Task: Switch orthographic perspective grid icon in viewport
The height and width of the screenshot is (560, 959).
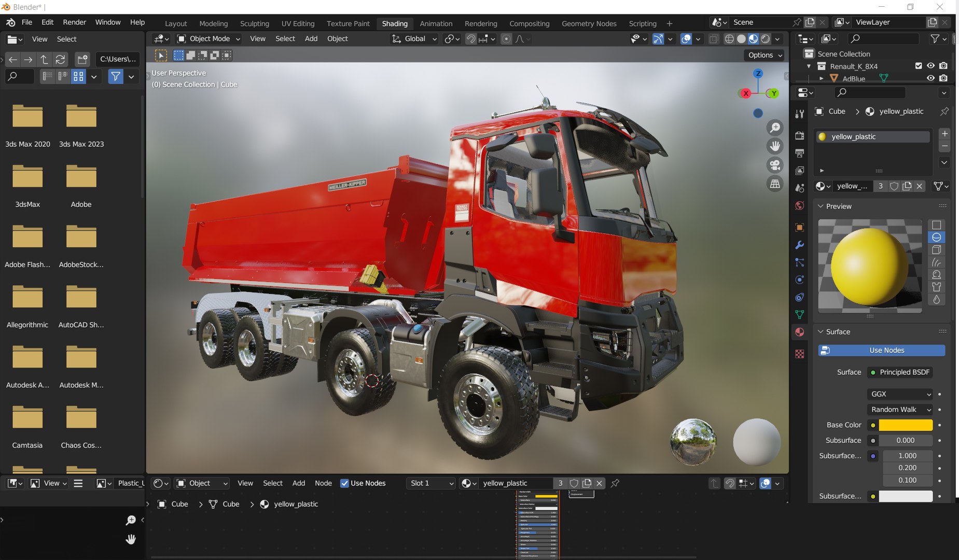Action: coord(775,184)
